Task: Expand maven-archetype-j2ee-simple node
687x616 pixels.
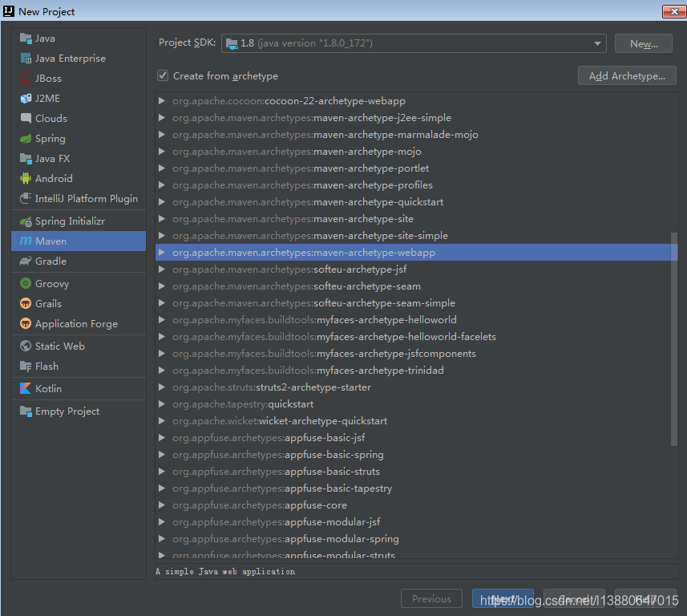Action: click(x=162, y=117)
